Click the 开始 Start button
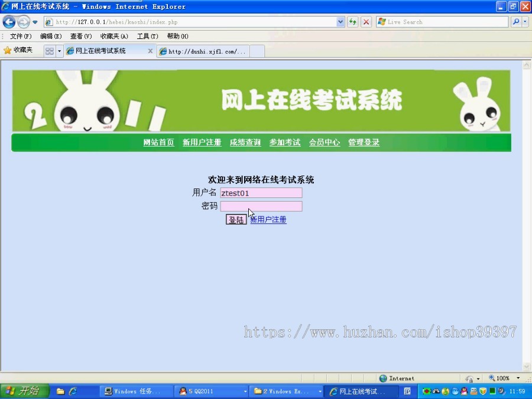The height and width of the screenshot is (399, 532). click(24, 391)
